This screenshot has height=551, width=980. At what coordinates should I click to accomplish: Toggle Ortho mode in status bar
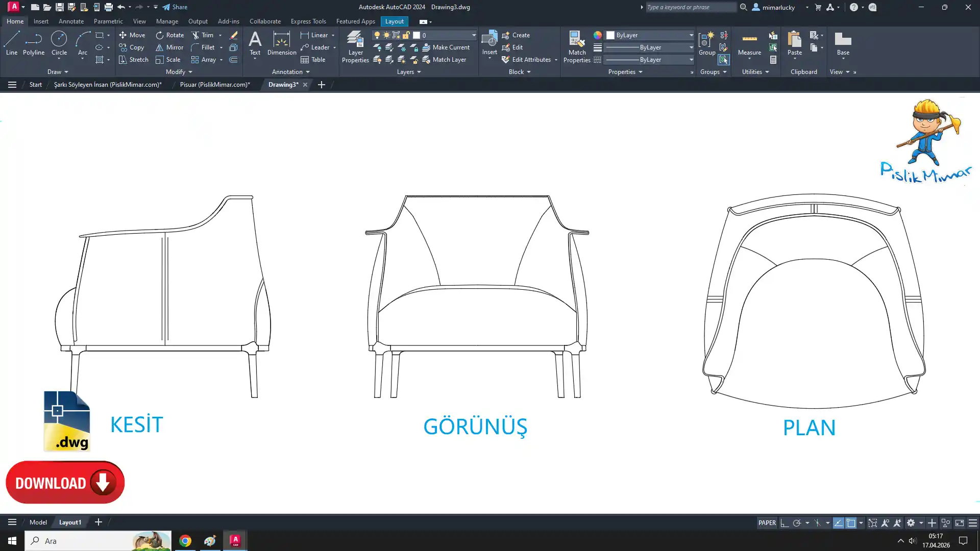785,523
